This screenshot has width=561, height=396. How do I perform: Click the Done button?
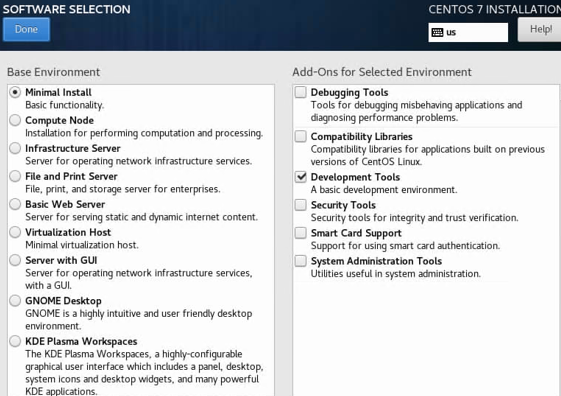point(26,29)
